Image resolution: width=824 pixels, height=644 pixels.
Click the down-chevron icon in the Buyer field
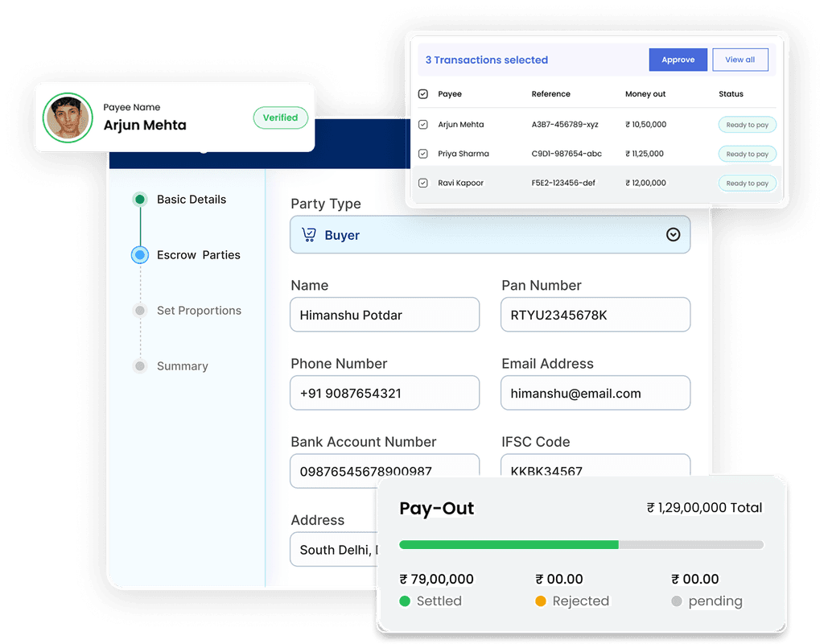[674, 234]
